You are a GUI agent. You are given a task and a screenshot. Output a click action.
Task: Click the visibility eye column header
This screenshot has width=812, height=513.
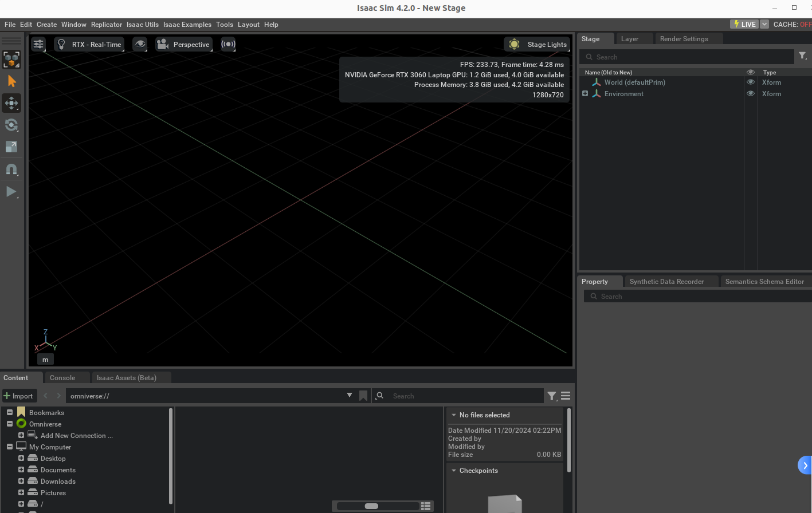751,72
